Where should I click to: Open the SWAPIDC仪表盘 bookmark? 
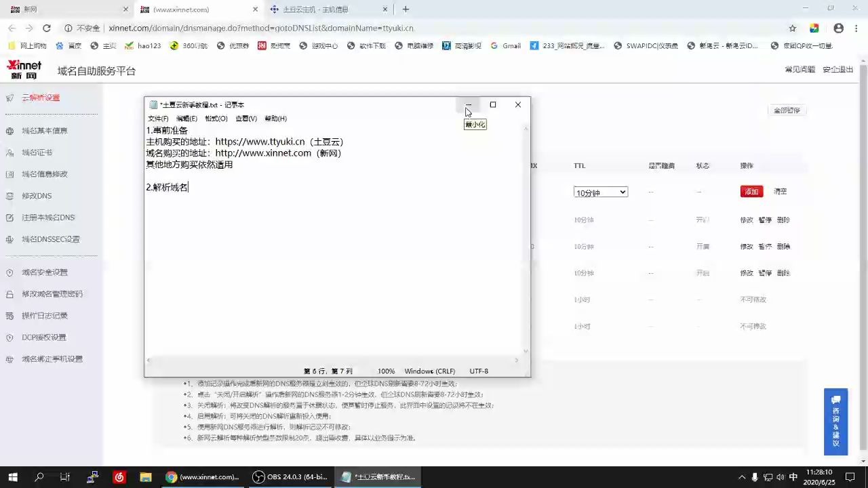[646, 46]
